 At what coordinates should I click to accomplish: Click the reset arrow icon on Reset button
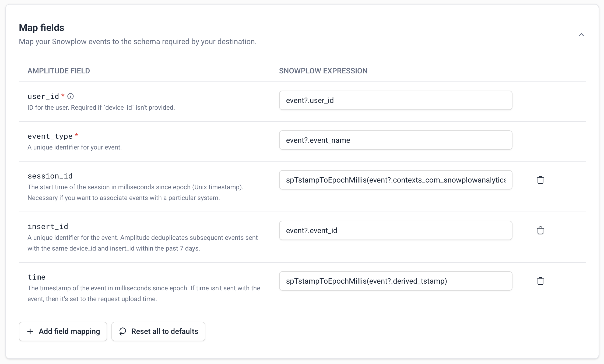[123, 331]
